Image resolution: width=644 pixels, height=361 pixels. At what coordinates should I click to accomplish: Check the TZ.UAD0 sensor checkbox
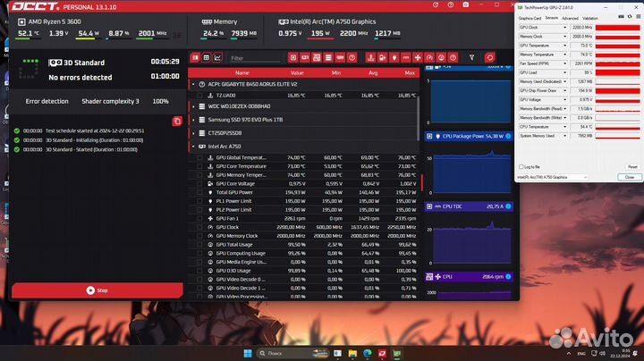tap(199, 96)
